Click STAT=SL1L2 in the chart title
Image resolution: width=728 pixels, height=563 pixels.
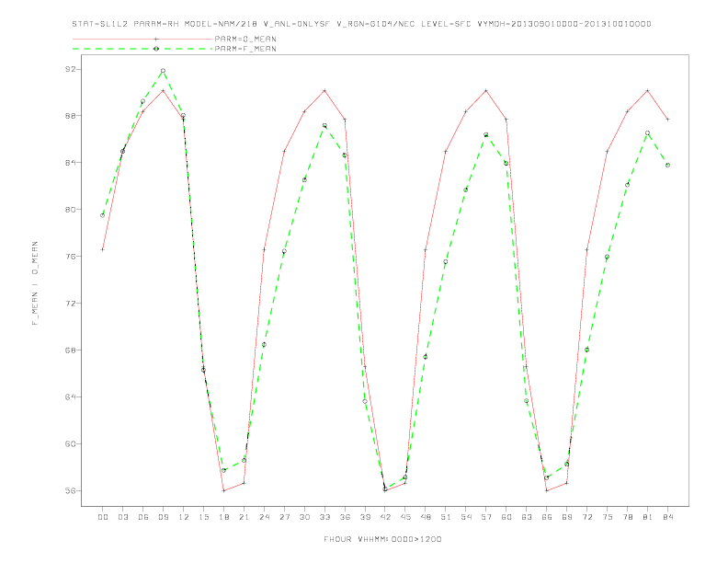(x=100, y=24)
